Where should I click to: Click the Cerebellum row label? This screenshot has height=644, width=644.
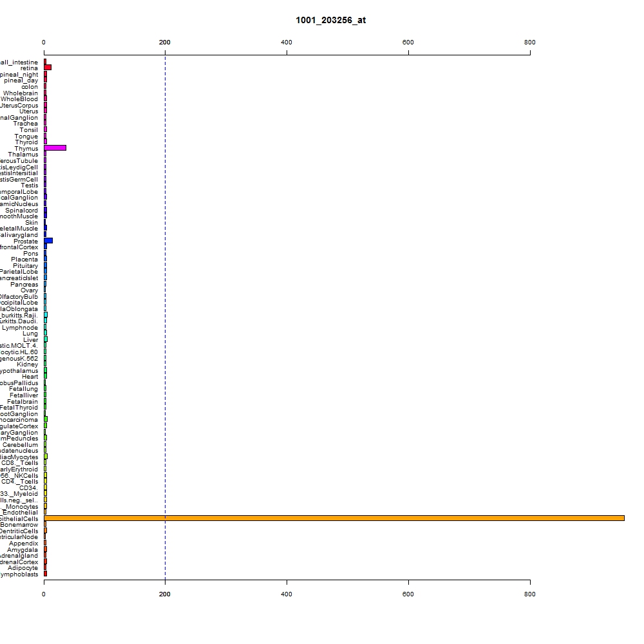point(20,445)
